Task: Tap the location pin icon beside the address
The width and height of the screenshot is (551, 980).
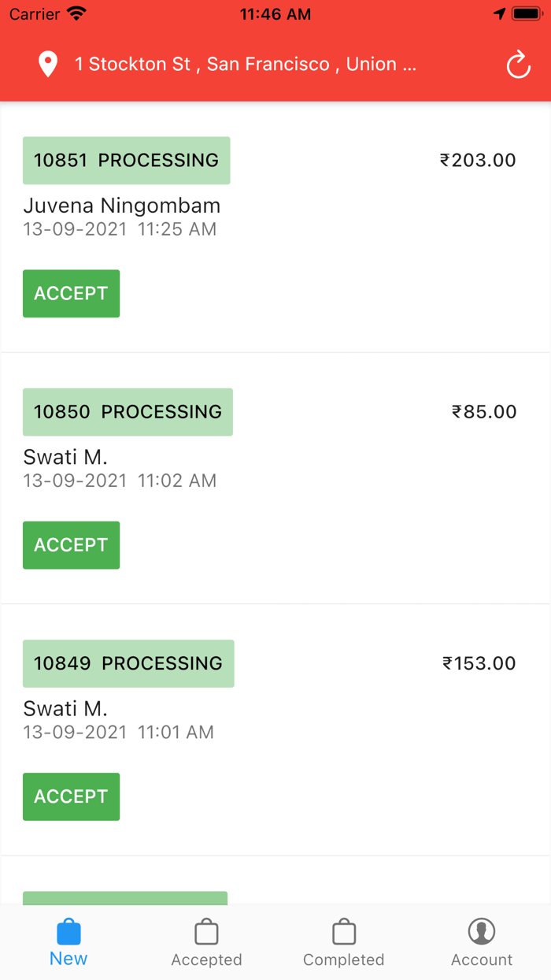Action: (48, 64)
